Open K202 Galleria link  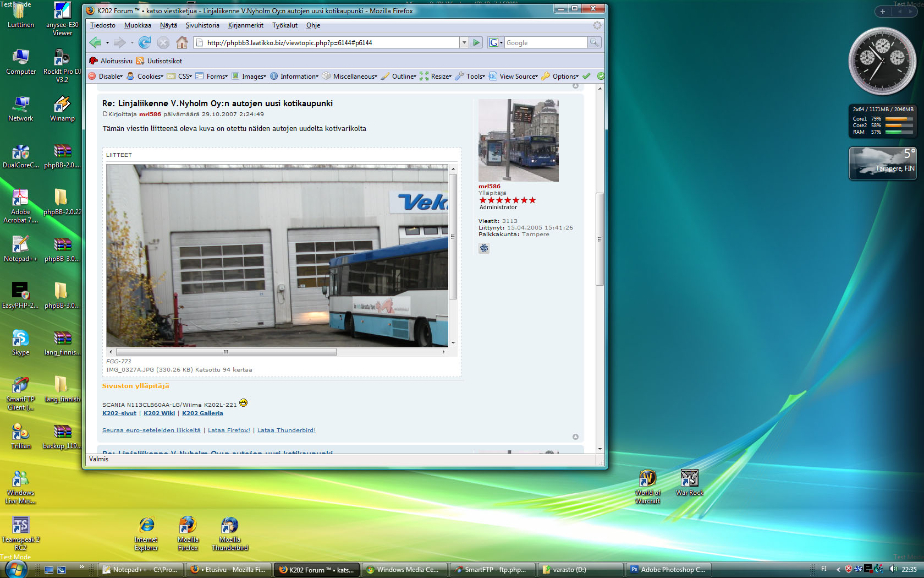tap(202, 413)
